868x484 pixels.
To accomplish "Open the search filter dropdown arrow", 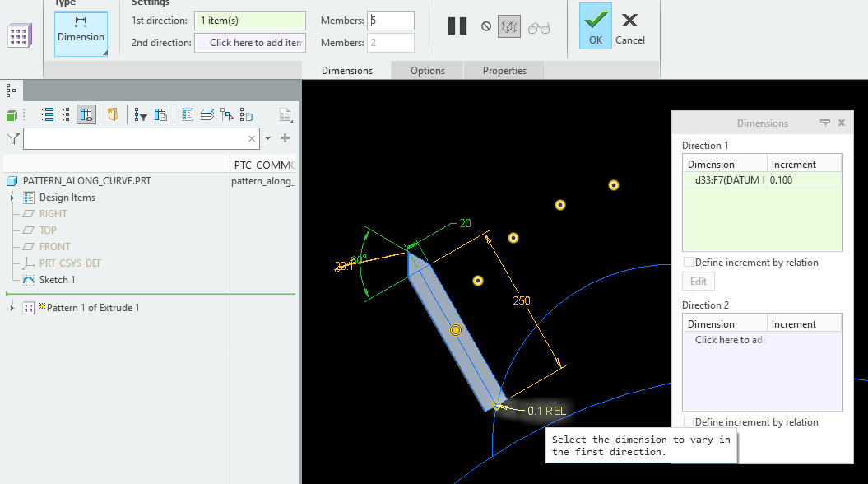I will tap(267, 137).
